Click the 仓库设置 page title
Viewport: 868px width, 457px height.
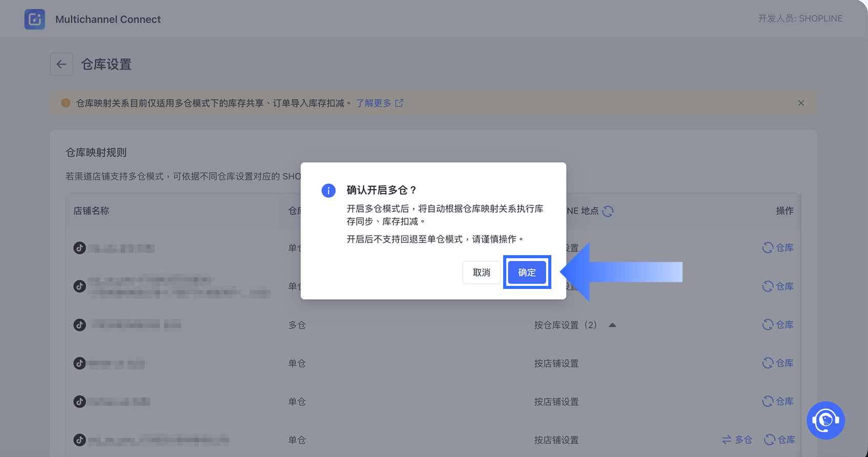(x=107, y=65)
